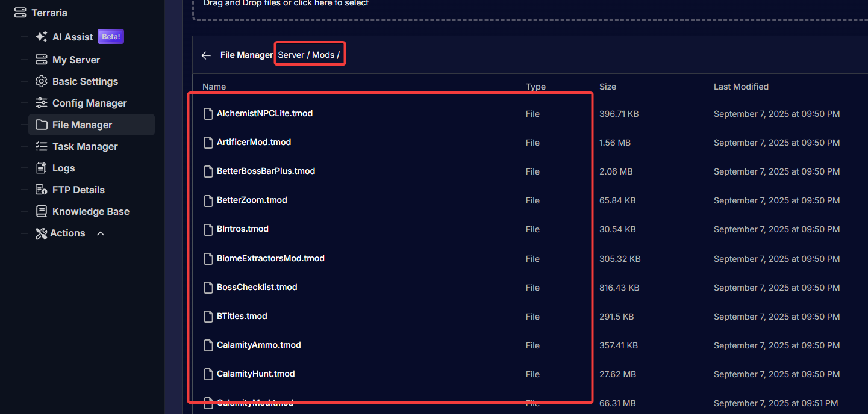Open the File Manager sidebar item

pyautogui.click(x=82, y=125)
